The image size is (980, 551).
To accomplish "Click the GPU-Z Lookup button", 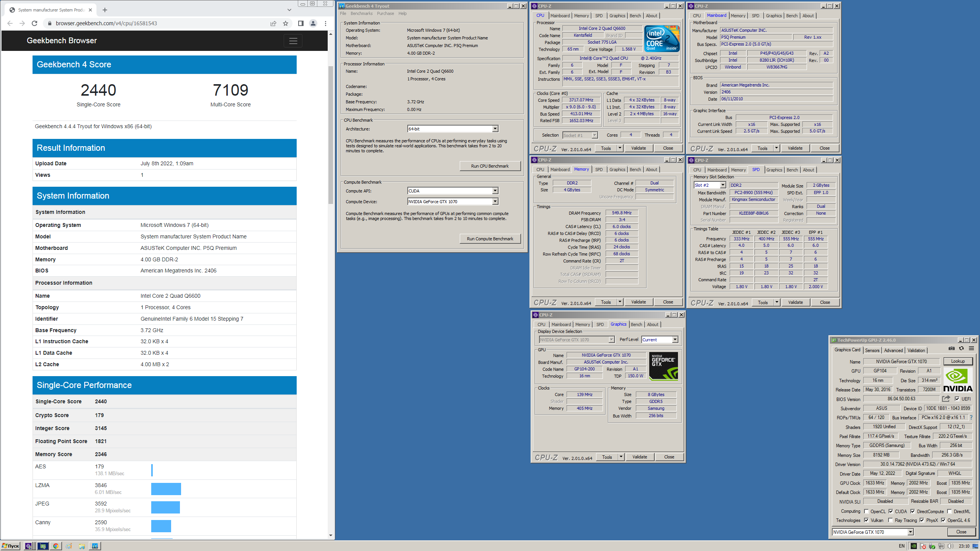I will click(958, 361).
